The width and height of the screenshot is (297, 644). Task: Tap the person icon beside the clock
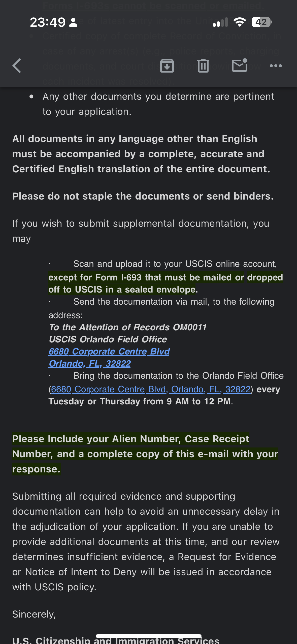[73, 22]
